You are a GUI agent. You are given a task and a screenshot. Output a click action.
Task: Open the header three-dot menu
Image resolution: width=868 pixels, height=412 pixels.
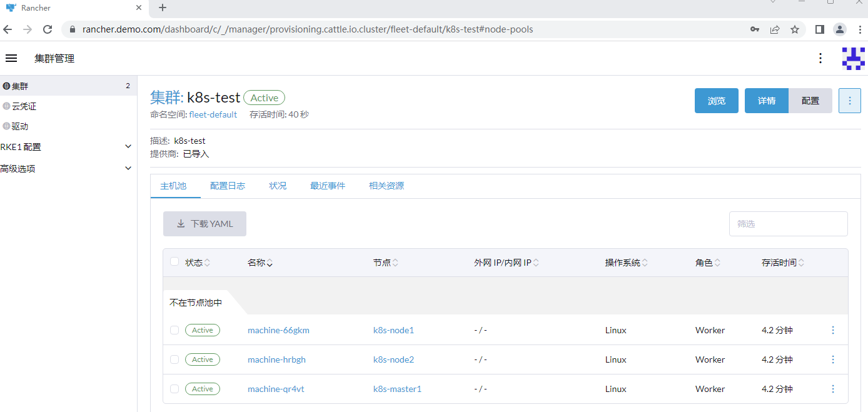pos(820,58)
